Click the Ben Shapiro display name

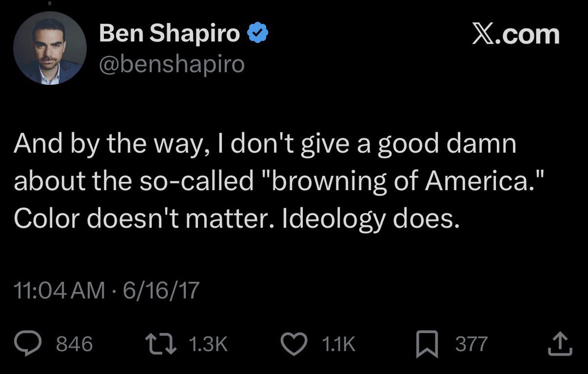tap(170, 34)
